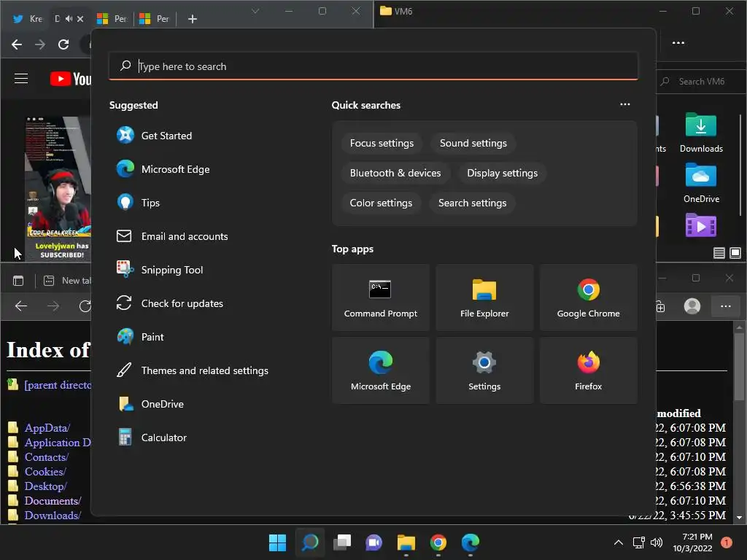
Task: Launch Firefox top app tile
Action: [589, 370]
